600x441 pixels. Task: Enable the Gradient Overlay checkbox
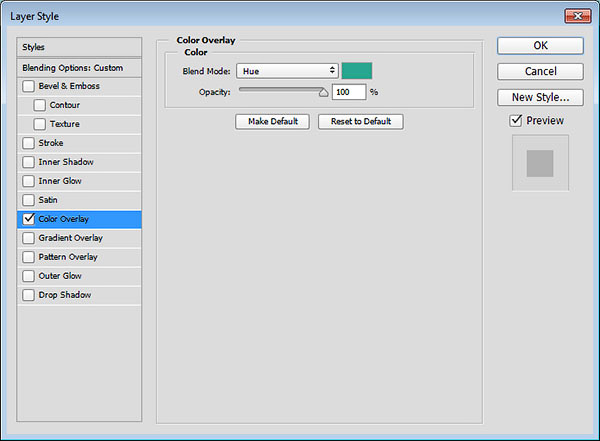28,238
